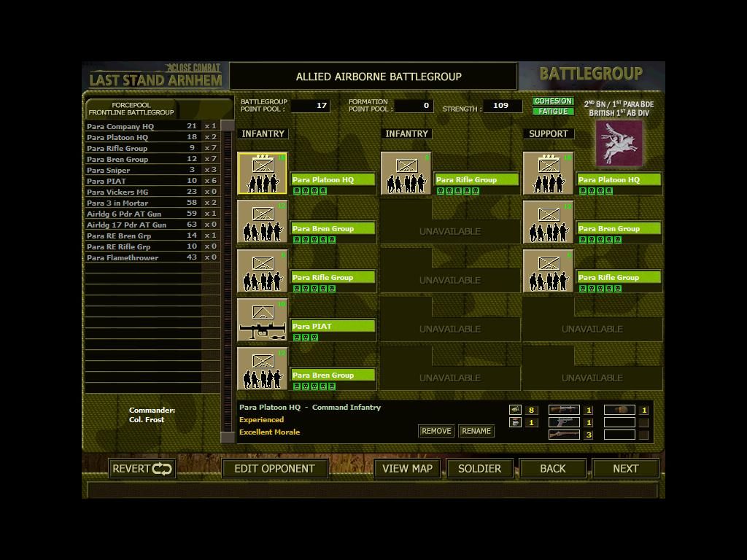Select Para Platoon HQ in forcepool list
This screenshot has width=747, height=560.
point(152,137)
